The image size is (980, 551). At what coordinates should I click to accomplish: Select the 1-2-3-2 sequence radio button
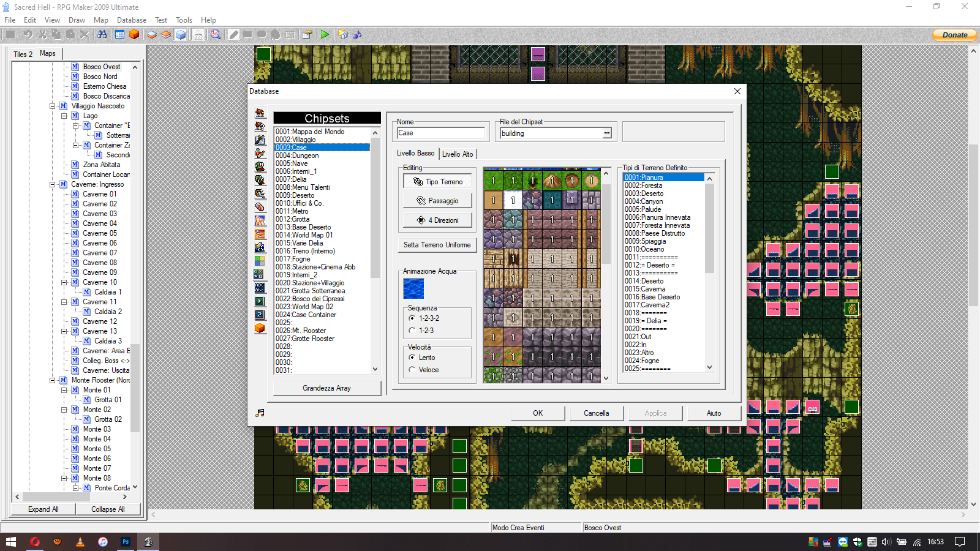(412, 318)
